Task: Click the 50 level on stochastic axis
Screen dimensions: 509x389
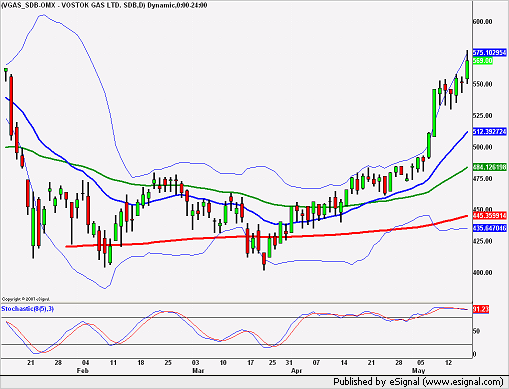Action: coord(476,331)
